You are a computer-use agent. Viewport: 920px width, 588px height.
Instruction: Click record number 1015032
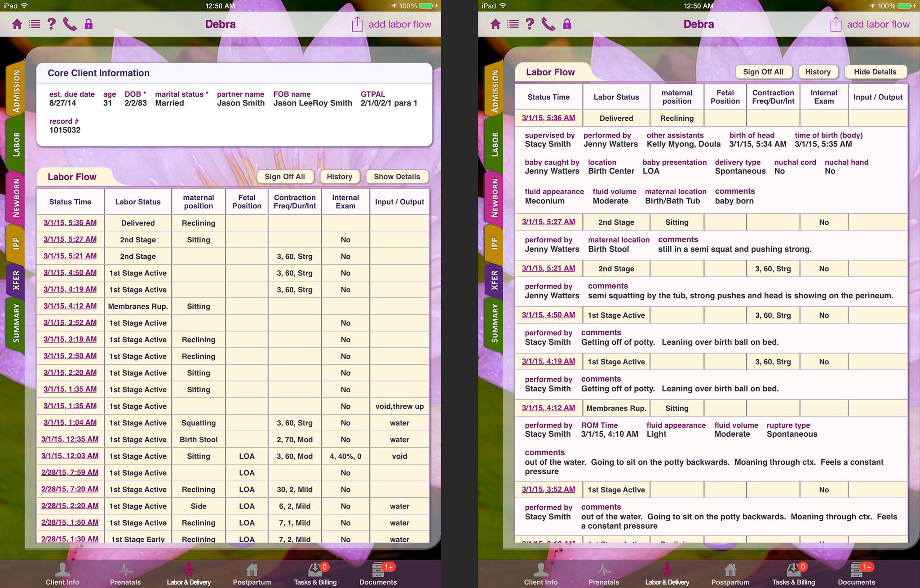pos(65,130)
